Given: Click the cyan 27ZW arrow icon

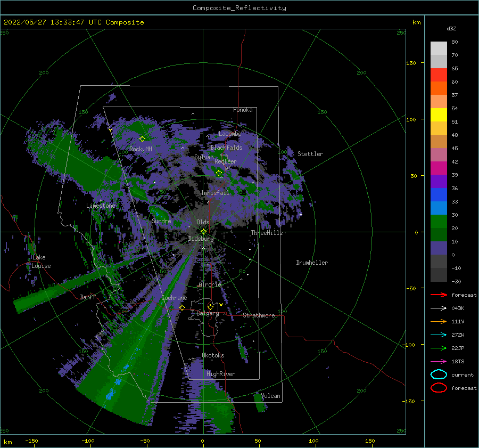Looking at the screenshot, I should click(439, 335).
